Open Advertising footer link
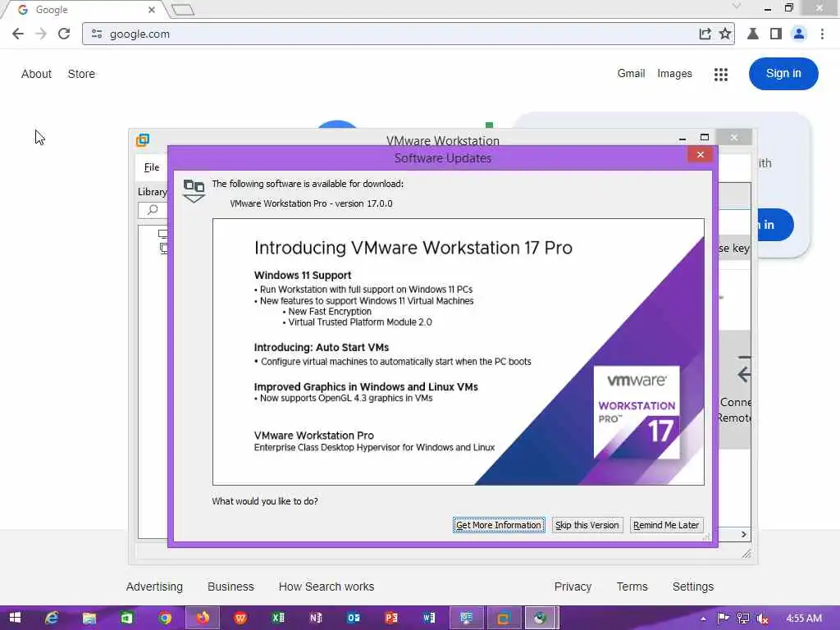This screenshot has width=840, height=630. tap(154, 587)
